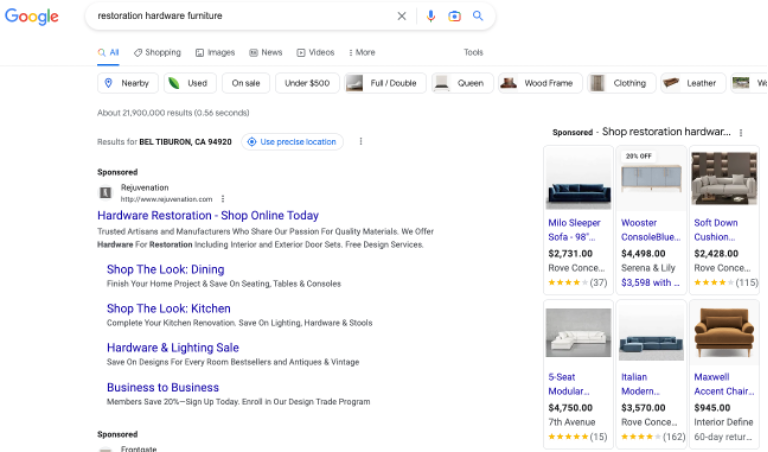Apply the Under $500 filter chip

307,83
